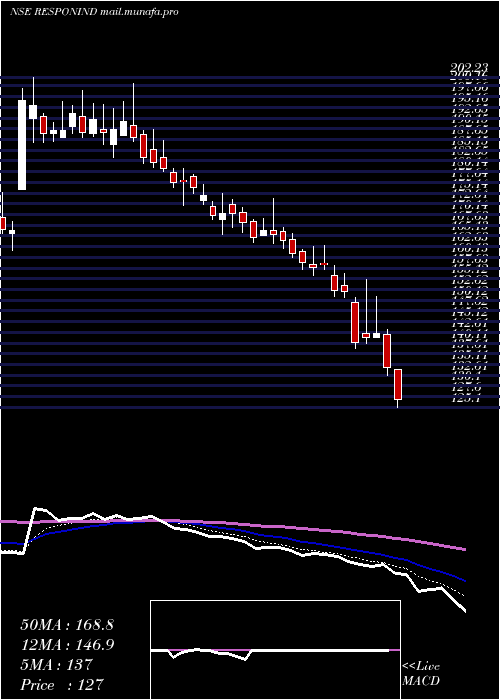Click the pink 50MA line's right end
Viewport: 500px width, 700px height.
coord(464,549)
